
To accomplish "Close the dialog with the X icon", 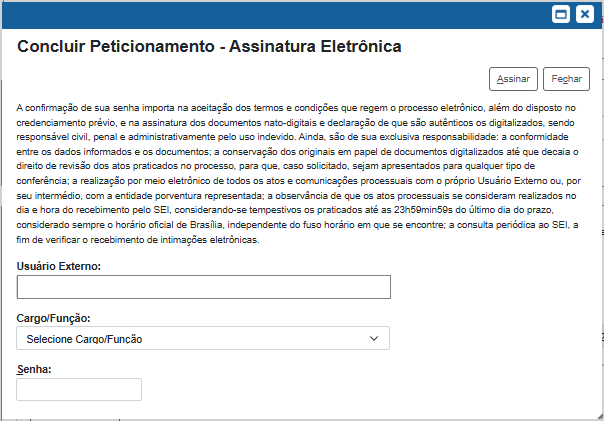I will click(585, 15).
